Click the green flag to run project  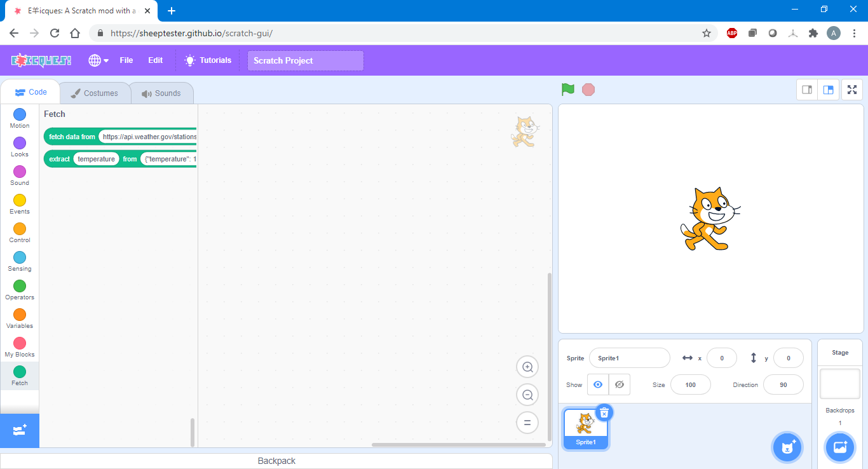[567, 89]
